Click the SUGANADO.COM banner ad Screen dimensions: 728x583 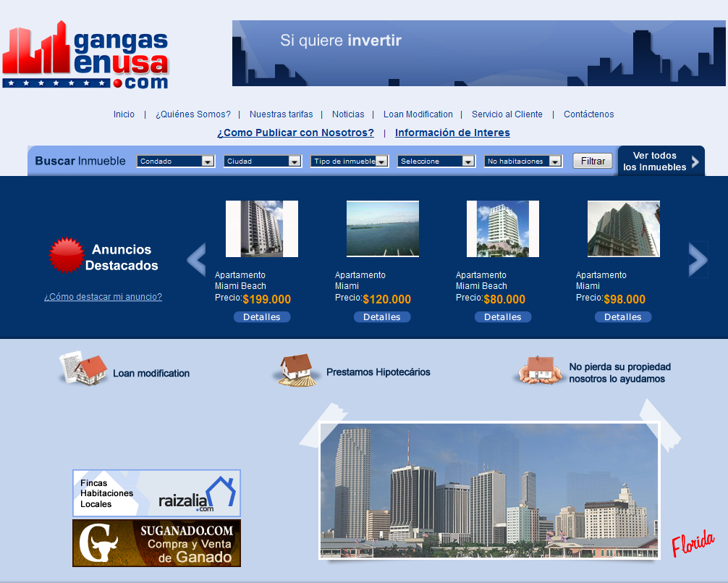pyautogui.click(x=156, y=543)
